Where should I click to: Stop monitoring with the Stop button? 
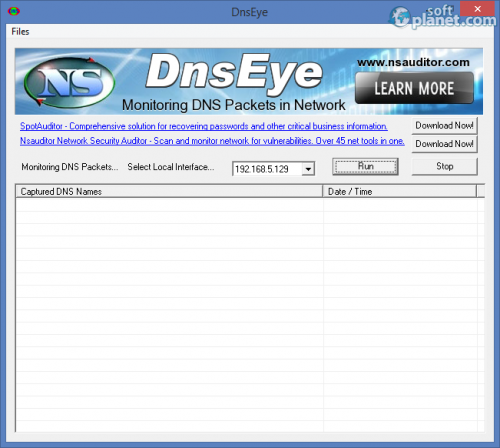(444, 166)
